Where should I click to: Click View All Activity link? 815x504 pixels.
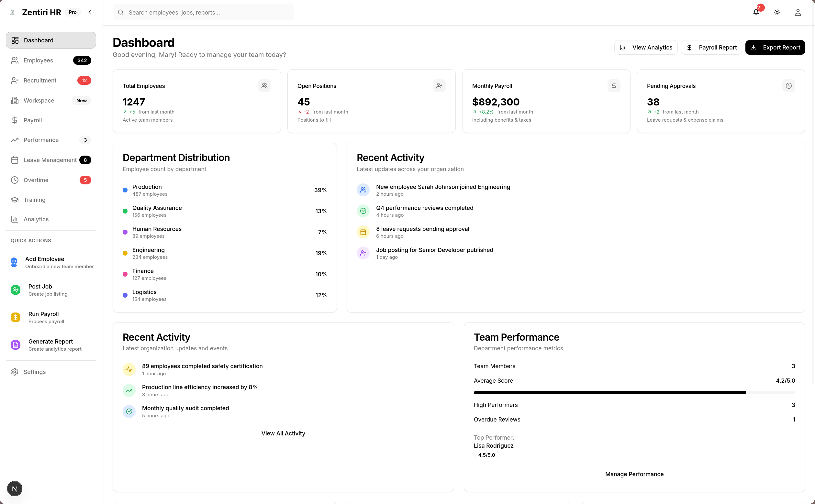(283, 433)
